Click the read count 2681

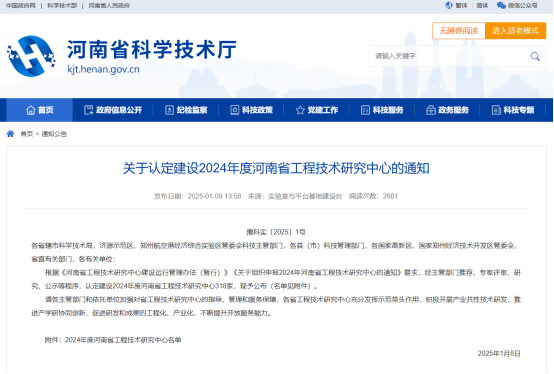point(390,196)
